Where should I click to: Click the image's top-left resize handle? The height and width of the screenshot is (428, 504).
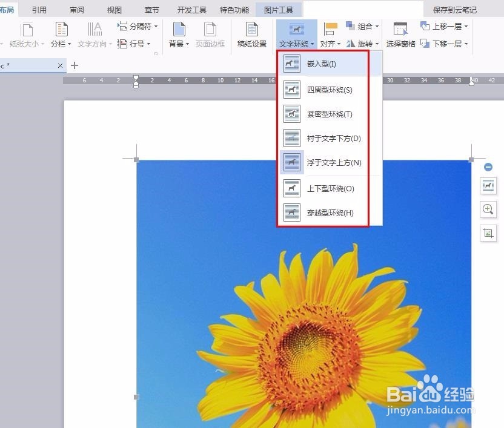coord(136,160)
